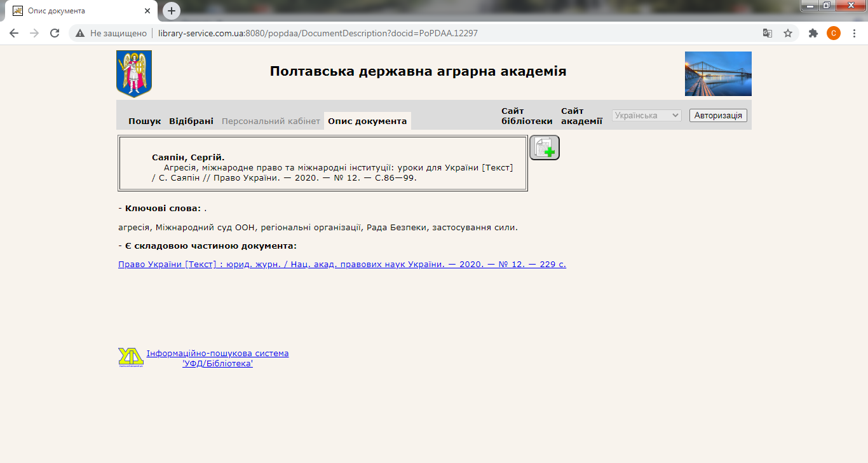Bookmark this page with star icon
The height and width of the screenshot is (463, 868).
788,33
